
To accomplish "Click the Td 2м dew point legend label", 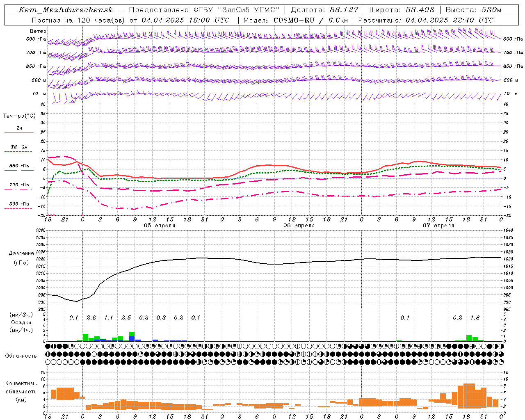I will 19,147.
